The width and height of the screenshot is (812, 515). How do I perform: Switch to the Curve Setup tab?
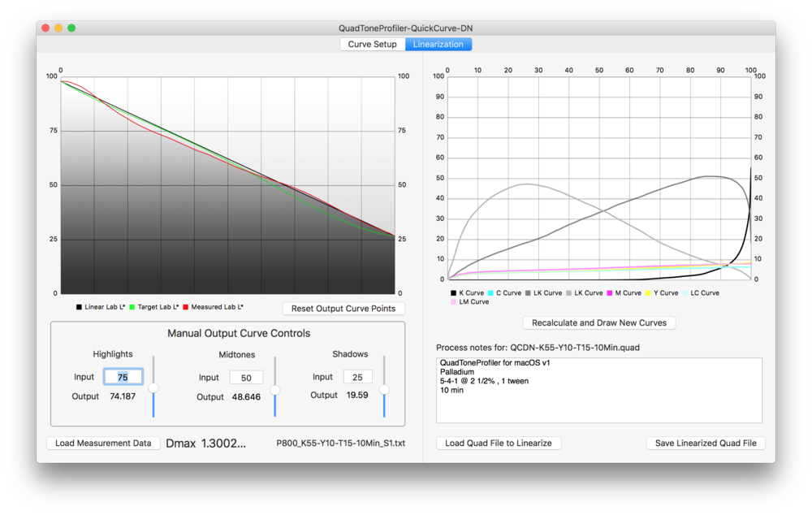[373, 44]
